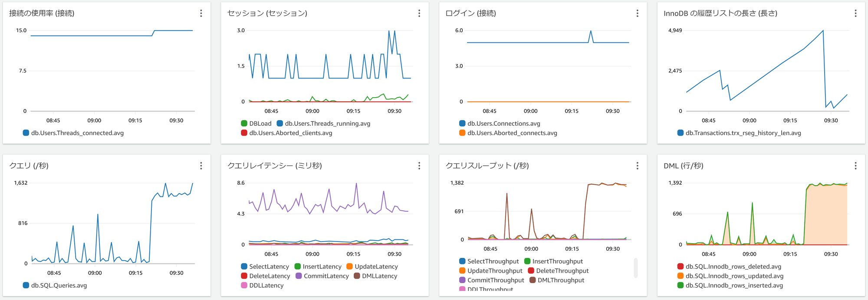
Task: Open the kebab menu of クエリスループット widget
Action: 638,166
